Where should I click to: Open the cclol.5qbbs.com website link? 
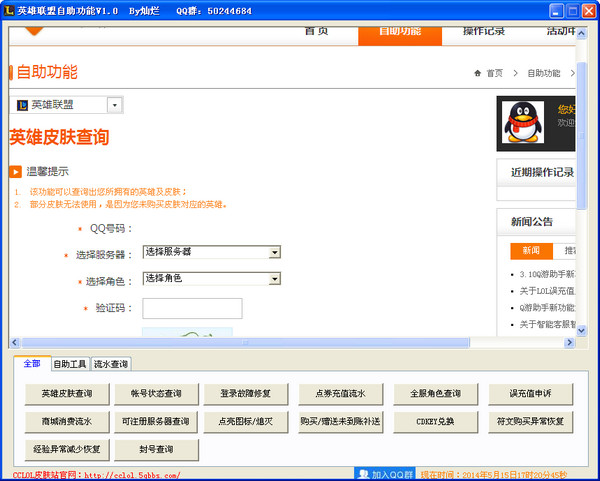pyautogui.click(x=132, y=476)
